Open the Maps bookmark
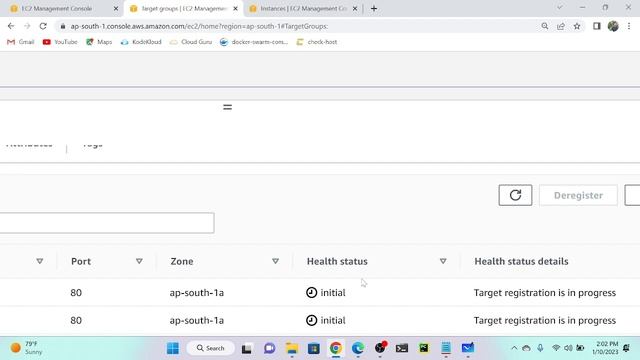The image size is (640, 360). (x=99, y=42)
